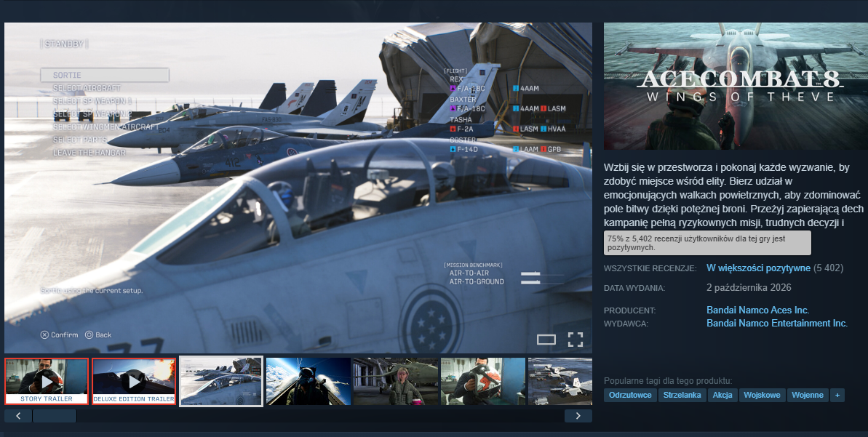Screen dimensions: 868x437
Task: Play the Story Trailer video thumbnail
Action: pyautogui.click(x=47, y=382)
